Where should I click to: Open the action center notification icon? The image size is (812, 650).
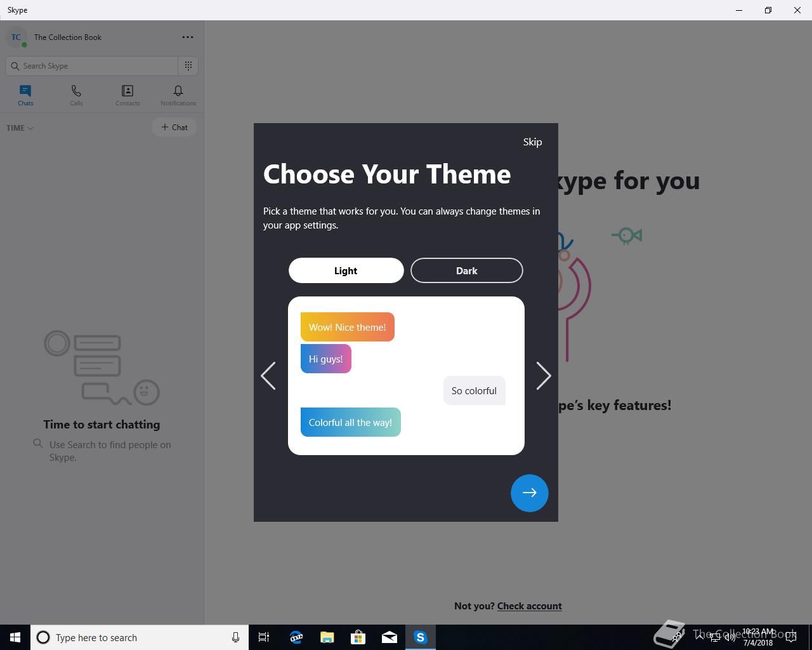coord(791,637)
